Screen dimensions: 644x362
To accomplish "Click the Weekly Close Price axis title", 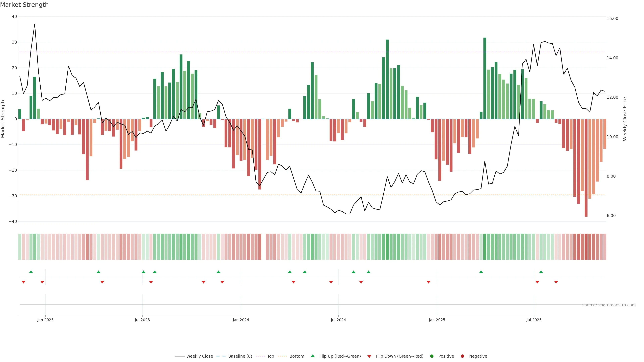I will pyautogui.click(x=625, y=119).
